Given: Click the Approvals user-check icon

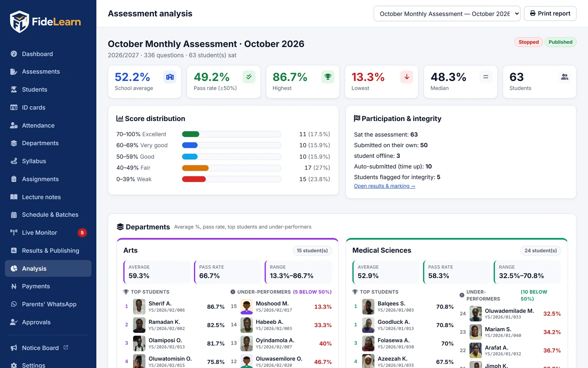Looking at the screenshot, I should point(14,322).
